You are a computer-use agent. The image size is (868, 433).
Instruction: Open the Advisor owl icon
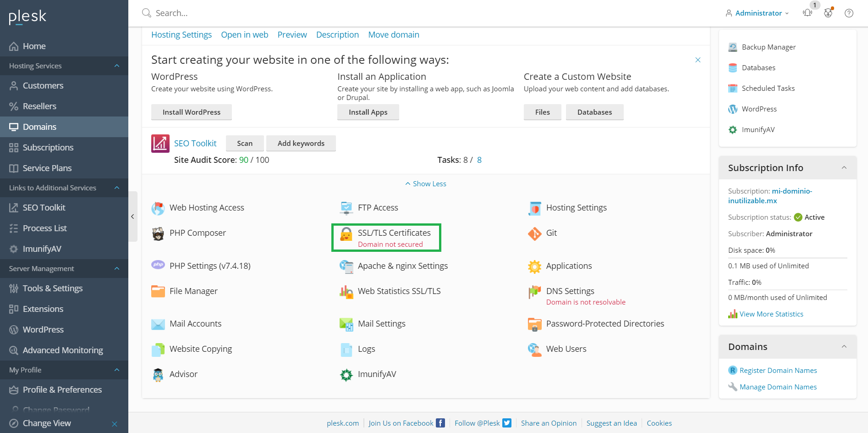(x=158, y=375)
